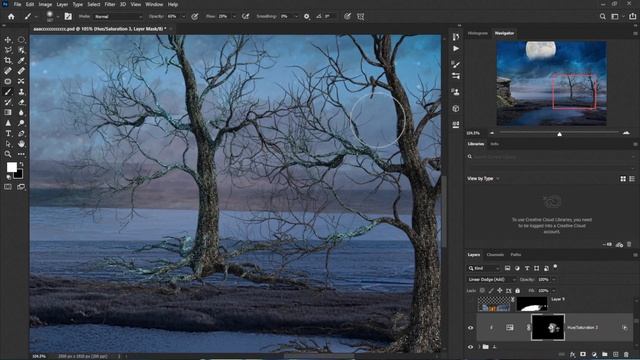Screen dimensions: 640x360
Task: Select the Dodge tool
Action: 21,123
